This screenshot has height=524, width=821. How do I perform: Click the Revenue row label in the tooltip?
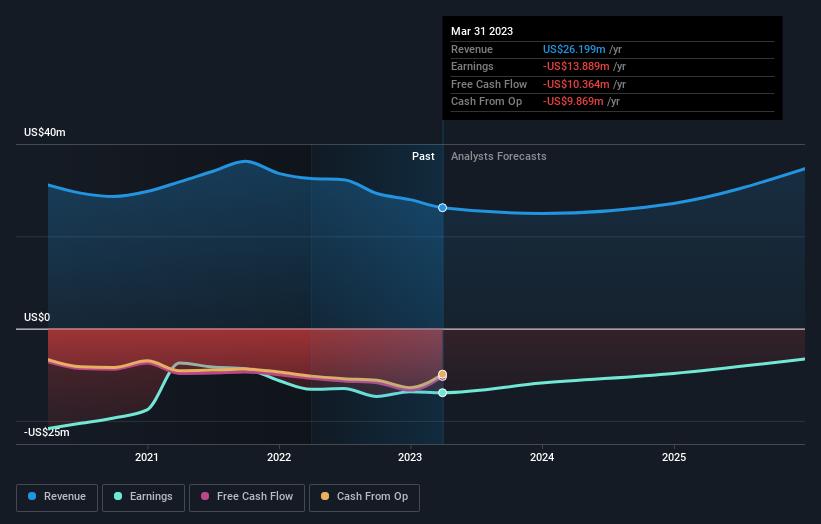[x=472, y=49]
